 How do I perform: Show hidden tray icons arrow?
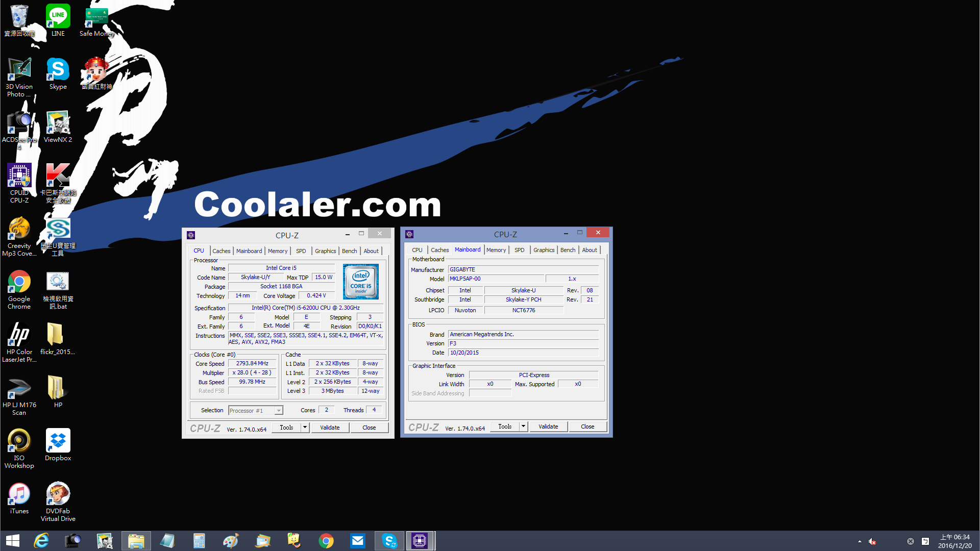860,541
